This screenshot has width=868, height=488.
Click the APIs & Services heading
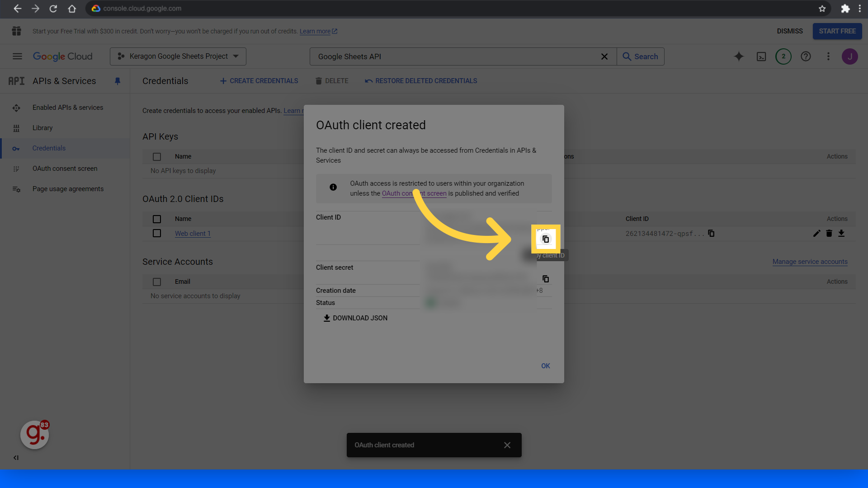pyautogui.click(x=64, y=81)
